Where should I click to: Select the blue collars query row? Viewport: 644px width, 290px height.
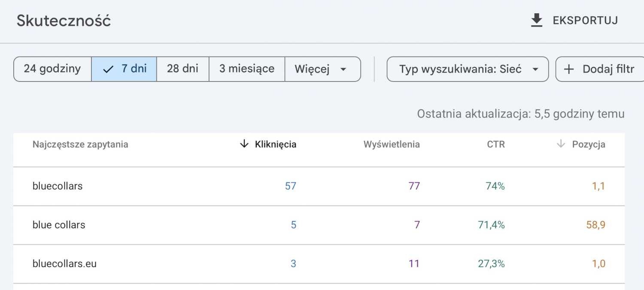pyautogui.click(x=59, y=225)
